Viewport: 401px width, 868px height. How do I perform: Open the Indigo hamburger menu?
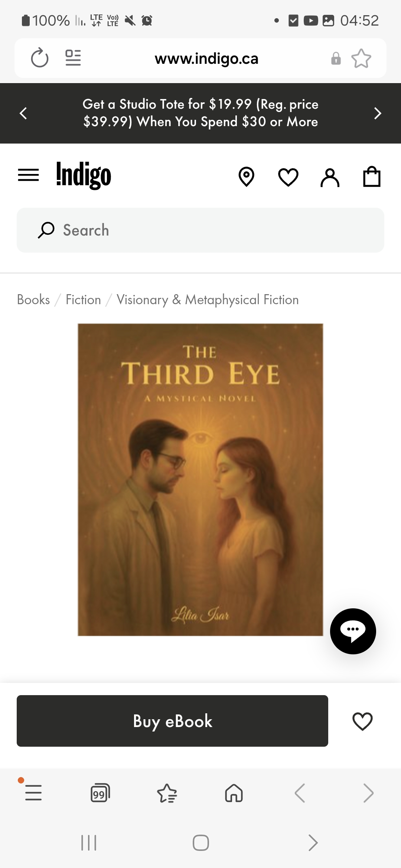pyautogui.click(x=29, y=175)
